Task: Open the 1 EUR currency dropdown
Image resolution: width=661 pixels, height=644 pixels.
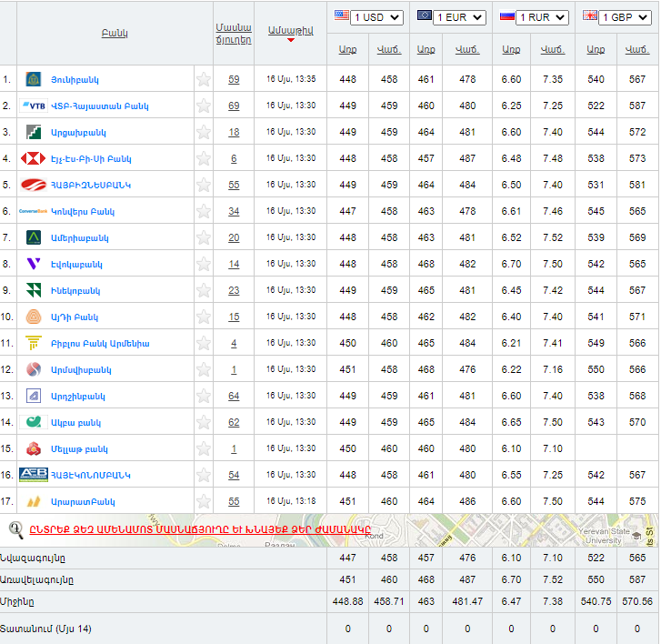Action: pyautogui.click(x=459, y=17)
